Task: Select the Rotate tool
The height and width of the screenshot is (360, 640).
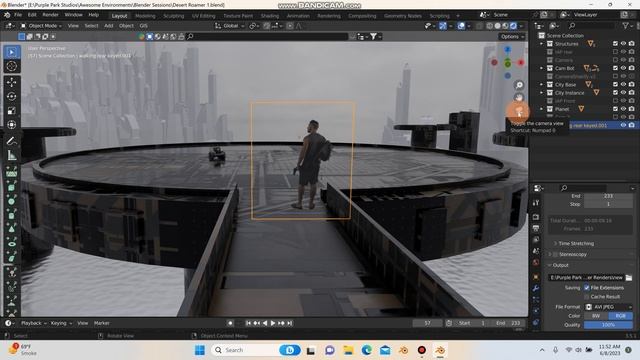Action: tap(12, 96)
